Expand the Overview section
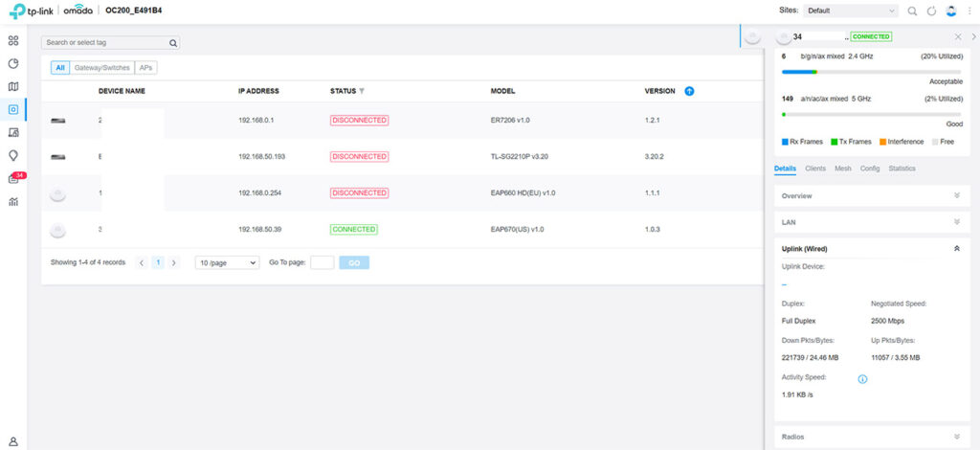Image resolution: width=980 pixels, height=450 pixels. coord(957,195)
